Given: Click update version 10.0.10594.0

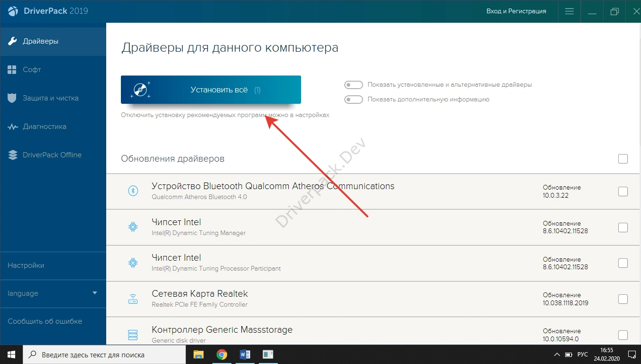Looking at the screenshot, I should point(561,339).
